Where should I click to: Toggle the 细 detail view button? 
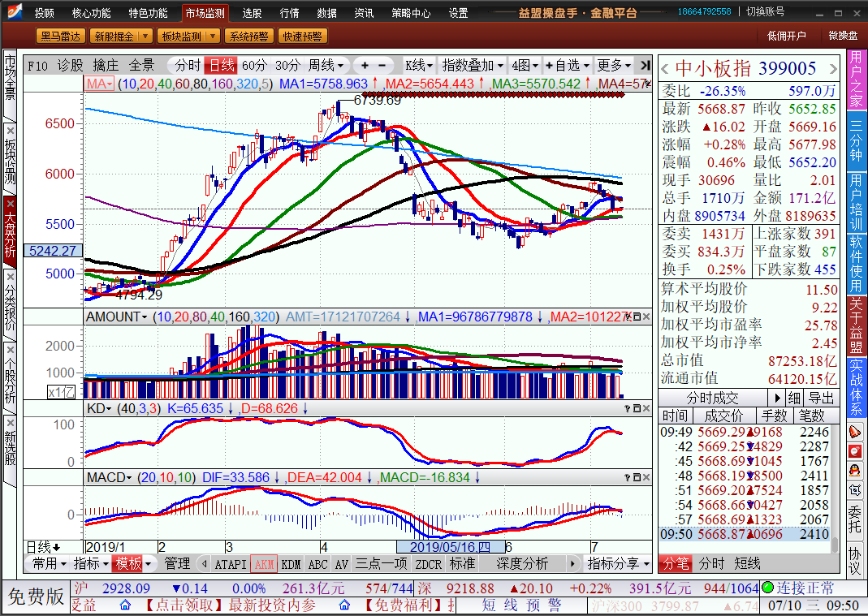[x=794, y=398]
